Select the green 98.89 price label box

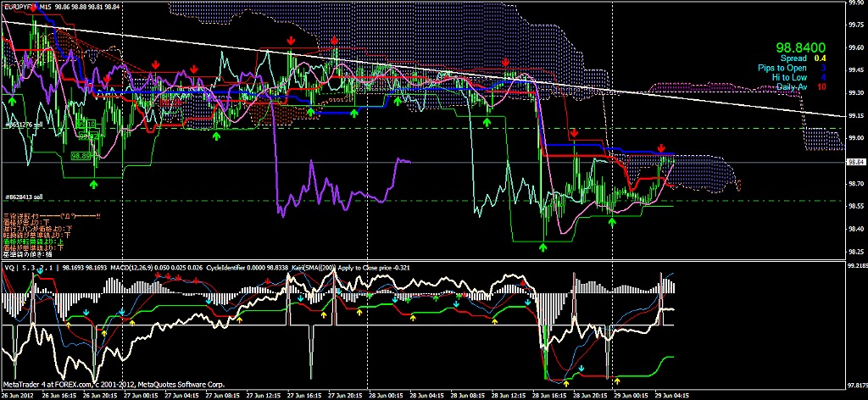click(x=81, y=156)
